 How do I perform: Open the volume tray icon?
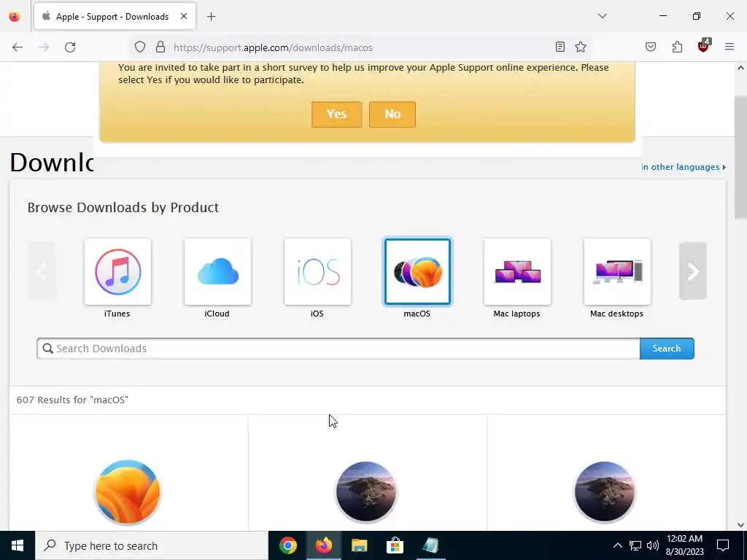pyautogui.click(x=653, y=545)
